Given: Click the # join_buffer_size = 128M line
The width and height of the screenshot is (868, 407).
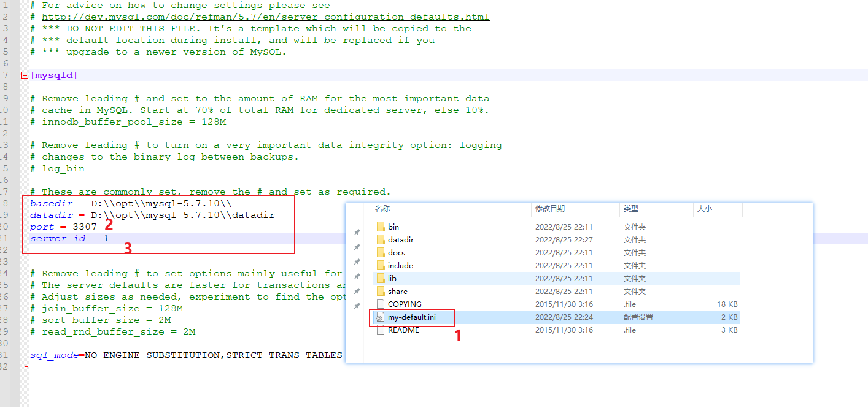Looking at the screenshot, I should pos(107,309).
